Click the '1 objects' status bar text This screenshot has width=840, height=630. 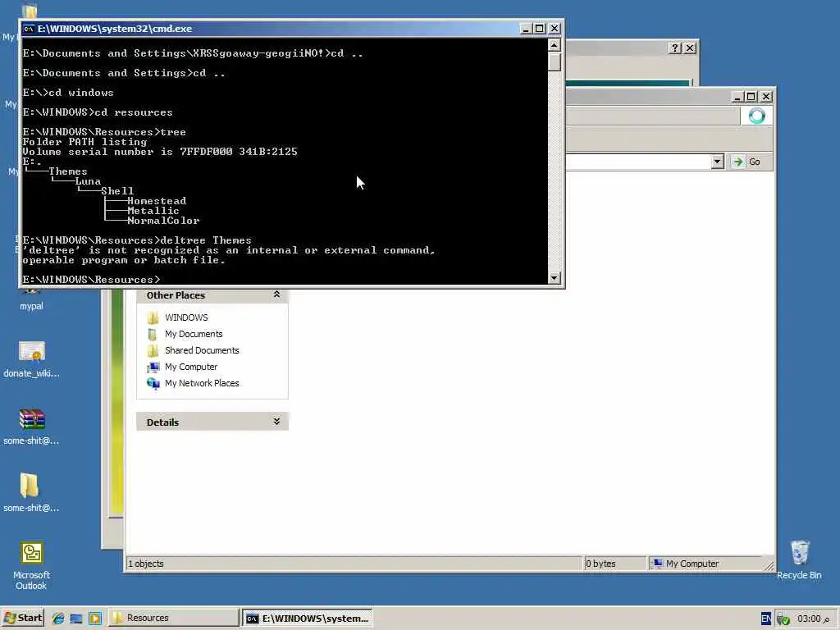pos(146,564)
